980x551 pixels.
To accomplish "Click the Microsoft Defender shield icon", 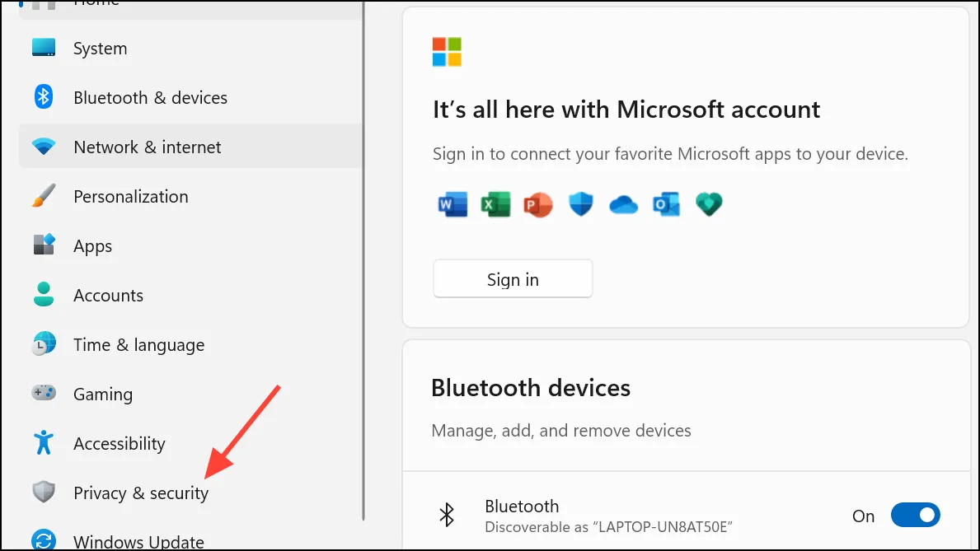I will pyautogui.click(x=580, y=204).
